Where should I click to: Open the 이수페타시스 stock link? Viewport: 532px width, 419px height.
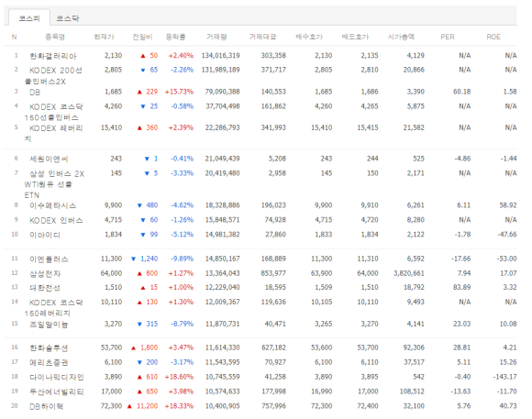[53, 205]
